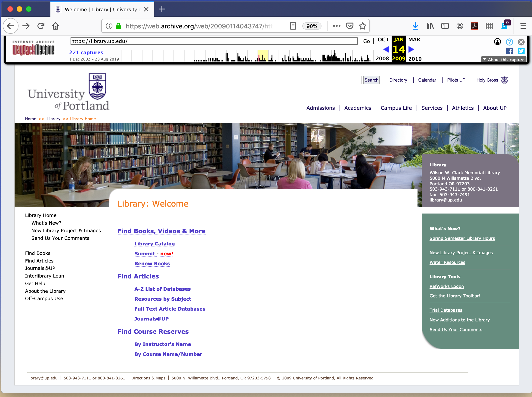Image resolution: width=532 pixels, height=397 pixels.
Task: Click the university site search text box
Action: [x=326, y=80]
